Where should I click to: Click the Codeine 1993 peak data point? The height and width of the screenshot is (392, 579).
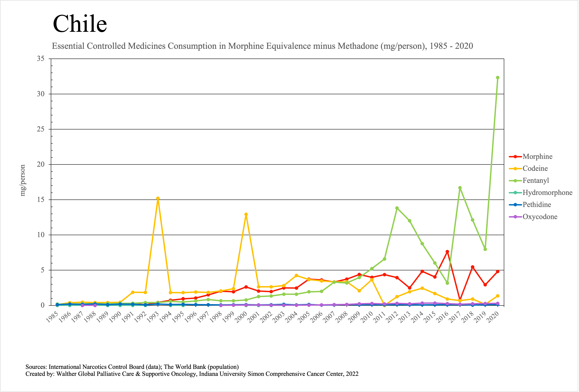[158, 198]
